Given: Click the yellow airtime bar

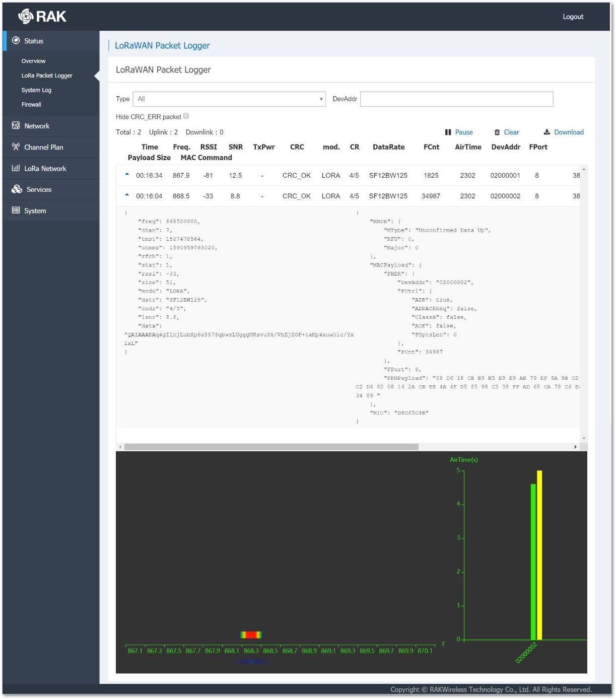Looking at the screenshot, I should (x=539, y=555).
